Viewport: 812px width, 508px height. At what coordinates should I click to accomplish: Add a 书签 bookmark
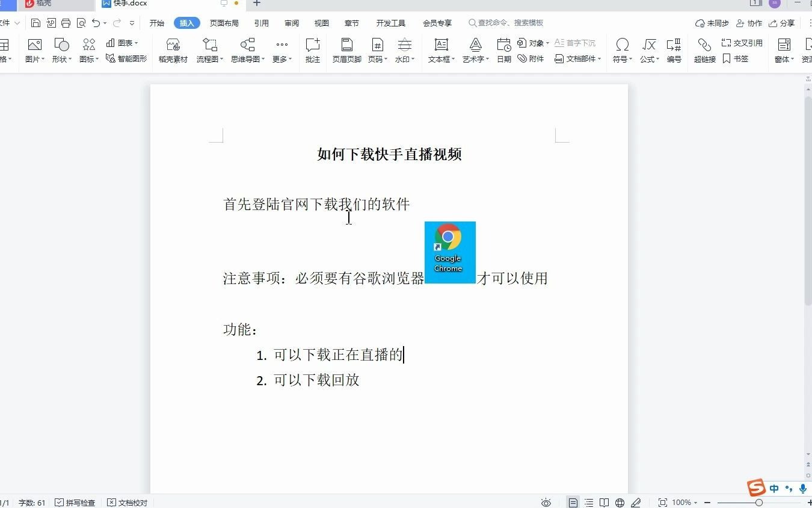(x=736, y=58)
